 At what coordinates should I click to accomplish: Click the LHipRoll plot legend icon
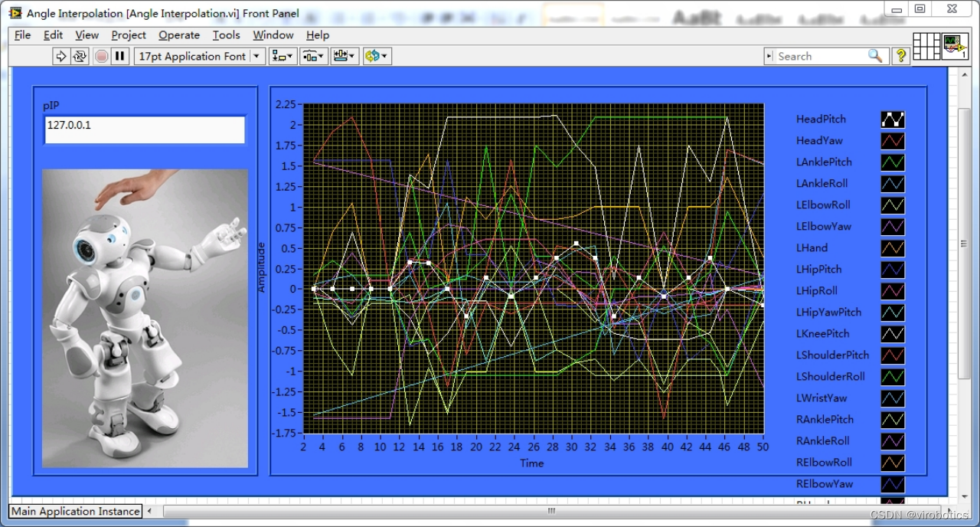point(892,291)
